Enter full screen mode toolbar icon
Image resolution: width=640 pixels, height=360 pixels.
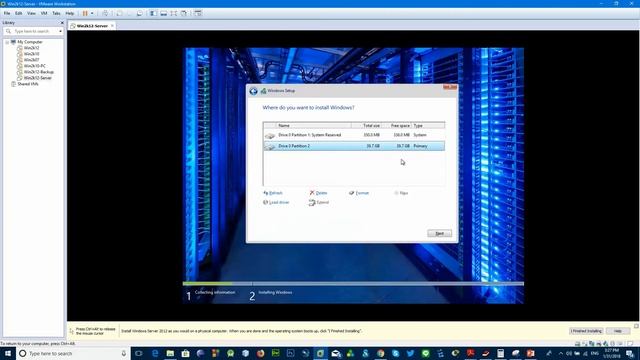click(x=174, y=13)
